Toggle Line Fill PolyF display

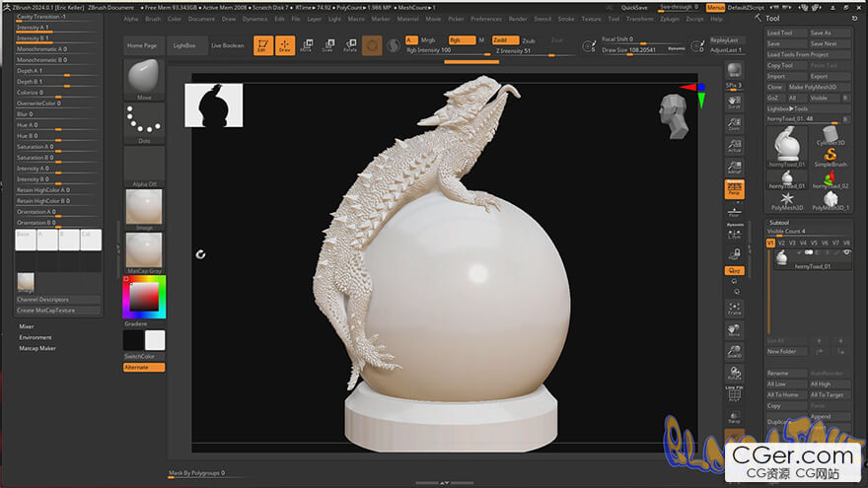point(734,394)
